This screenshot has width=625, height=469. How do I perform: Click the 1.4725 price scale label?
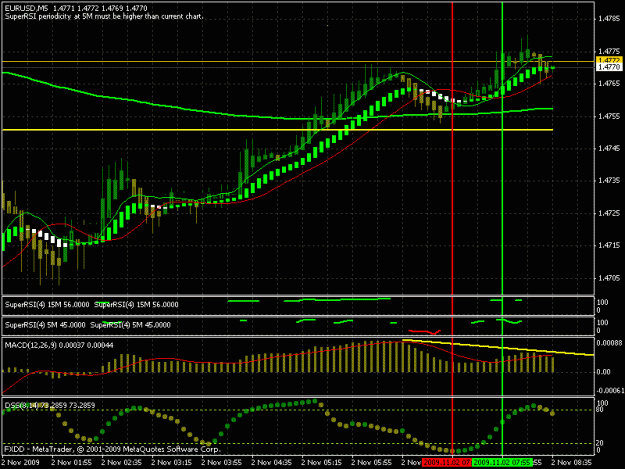pos(609,213)
